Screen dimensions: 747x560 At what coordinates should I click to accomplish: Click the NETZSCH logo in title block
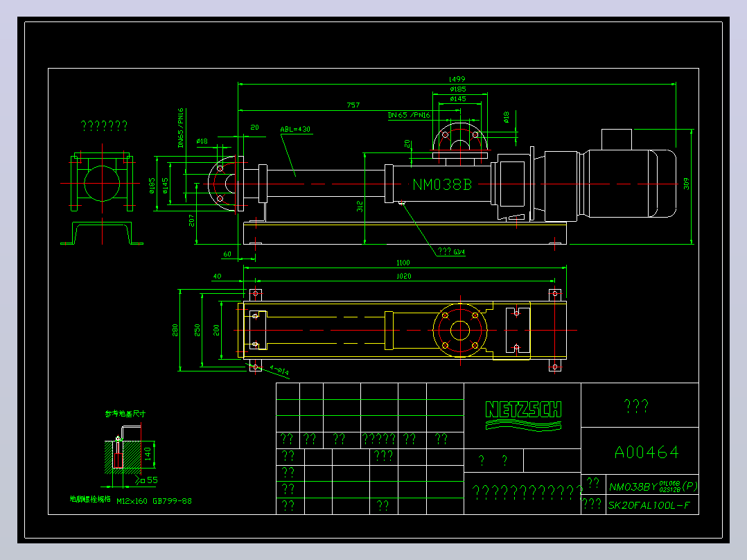click(x=523, y=415)
